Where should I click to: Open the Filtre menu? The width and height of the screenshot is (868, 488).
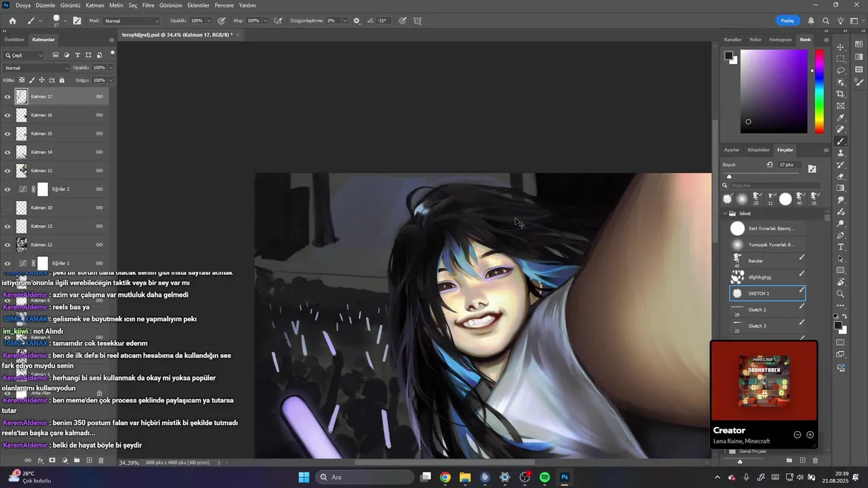click(148, 5)
